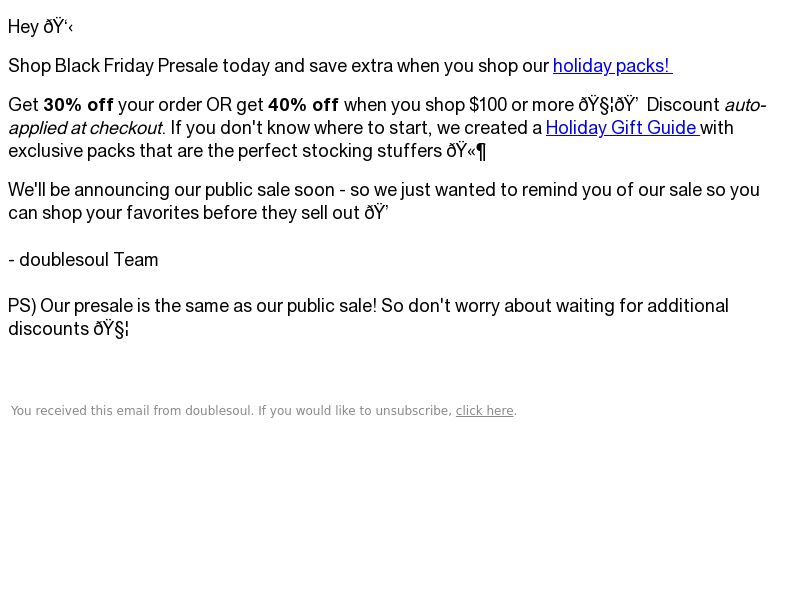Click 'You received this email from doublesoul' footer
Screen dimensions: 800x600
[x=131, y=411]
